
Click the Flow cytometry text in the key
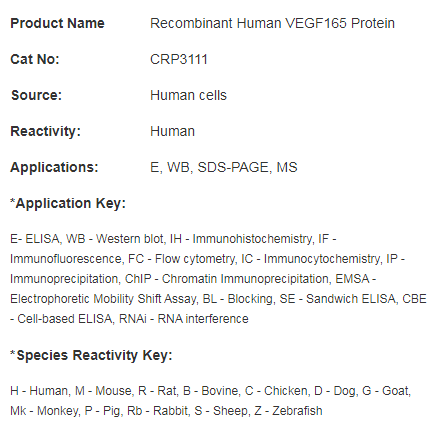(x=195, y=259)
